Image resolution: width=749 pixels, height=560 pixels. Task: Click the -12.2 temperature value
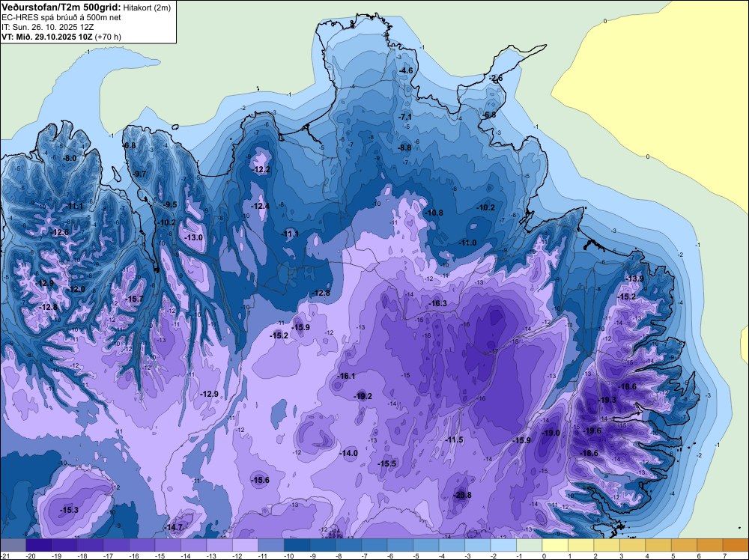(x=261, y=169)
